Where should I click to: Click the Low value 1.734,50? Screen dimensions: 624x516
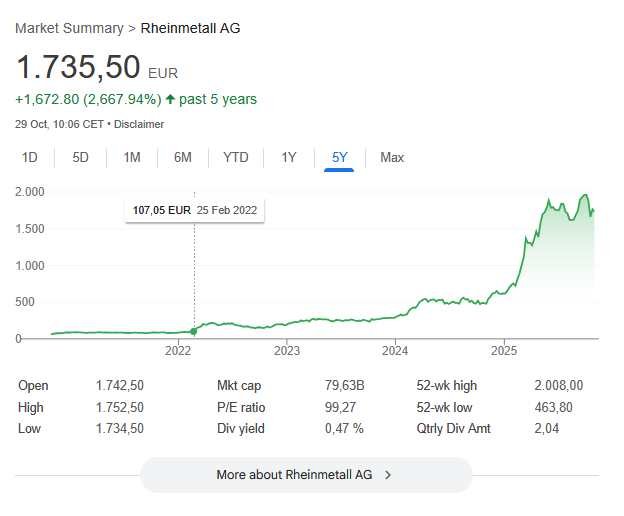point(120,428)
